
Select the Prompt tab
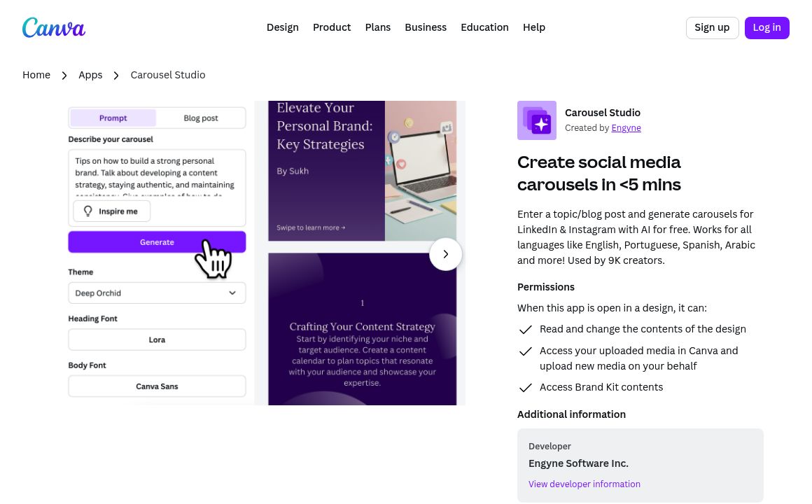coord(113,118)
